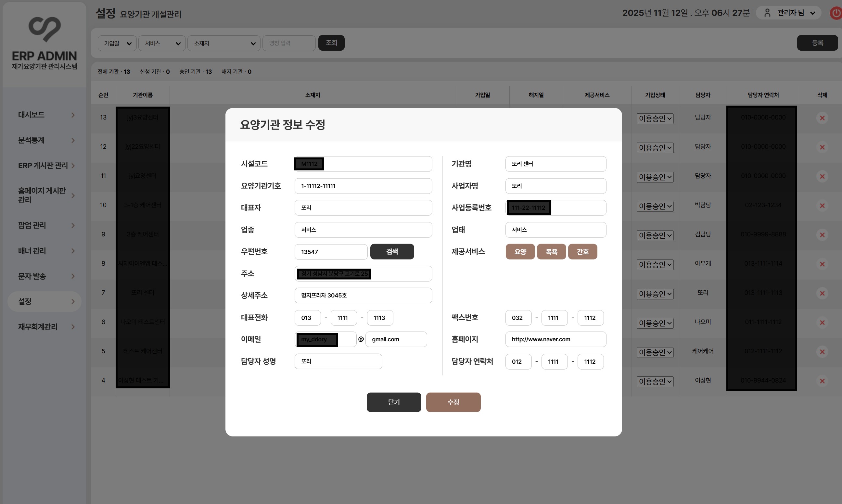Click the user profile icon beside 관리자 님
Screen dimensions: 842x504
pos(767,13)
